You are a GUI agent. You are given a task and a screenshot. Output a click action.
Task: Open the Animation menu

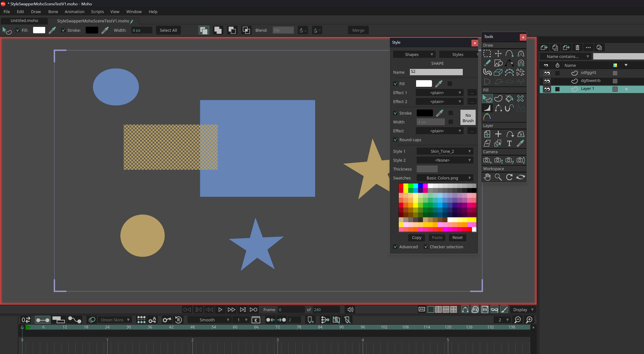[x=74, y=12]
